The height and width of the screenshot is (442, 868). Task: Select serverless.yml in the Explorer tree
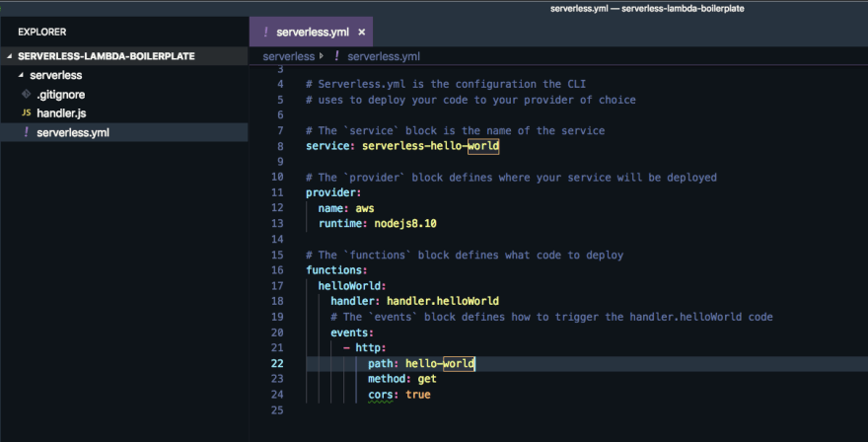coord(124,132)
